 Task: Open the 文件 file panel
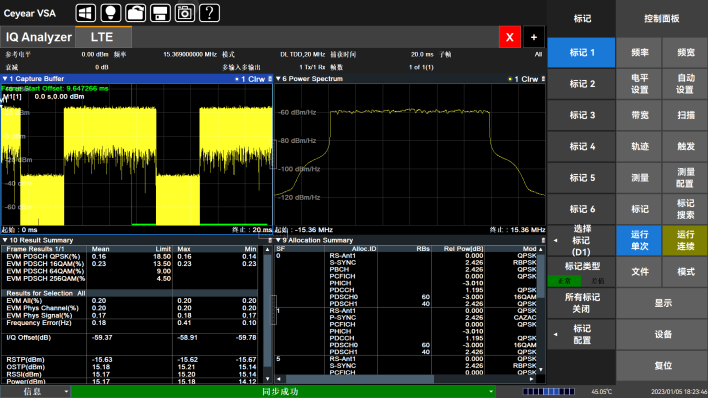pos(639,272)
